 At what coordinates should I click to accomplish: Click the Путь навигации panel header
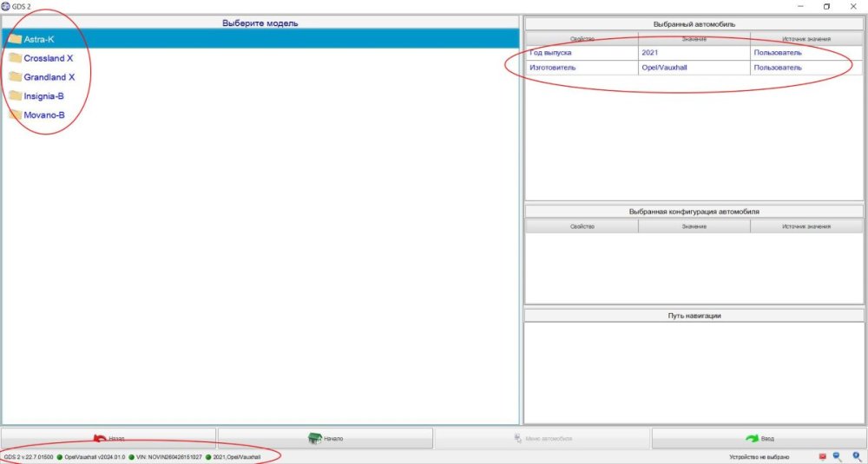tap(694, 315)
